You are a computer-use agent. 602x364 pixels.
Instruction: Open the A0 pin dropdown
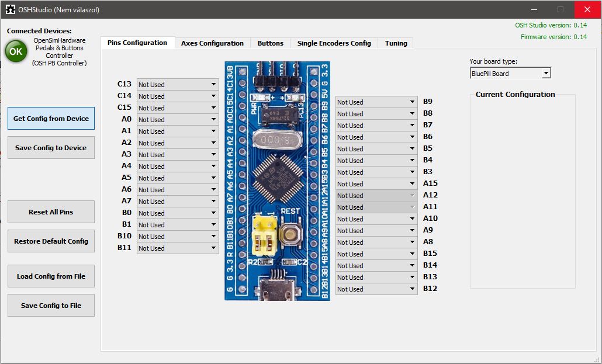178,120
